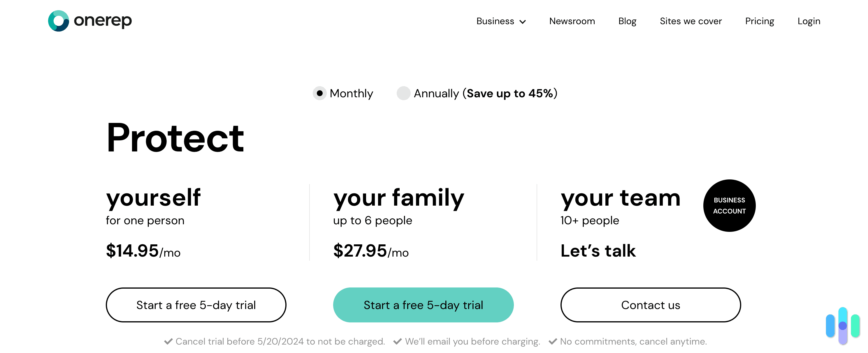Click the $14.95/mo price label

tap(143, 250)
